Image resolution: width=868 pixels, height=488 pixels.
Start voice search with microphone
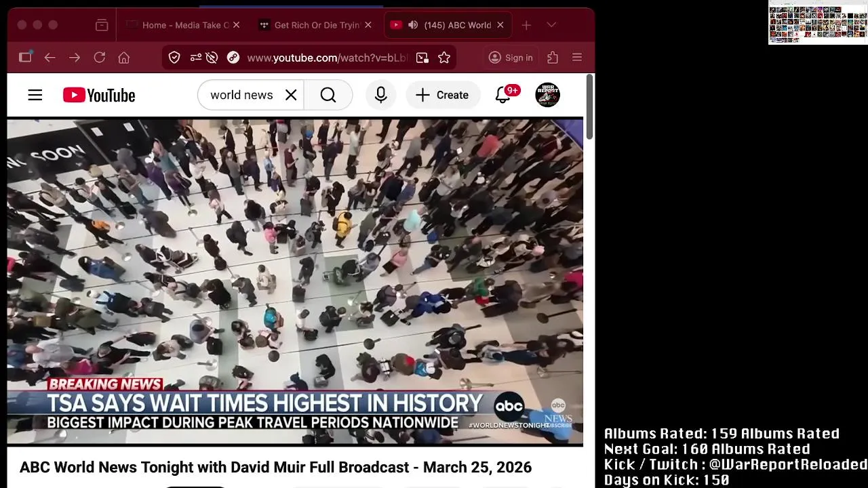[380, 96]
